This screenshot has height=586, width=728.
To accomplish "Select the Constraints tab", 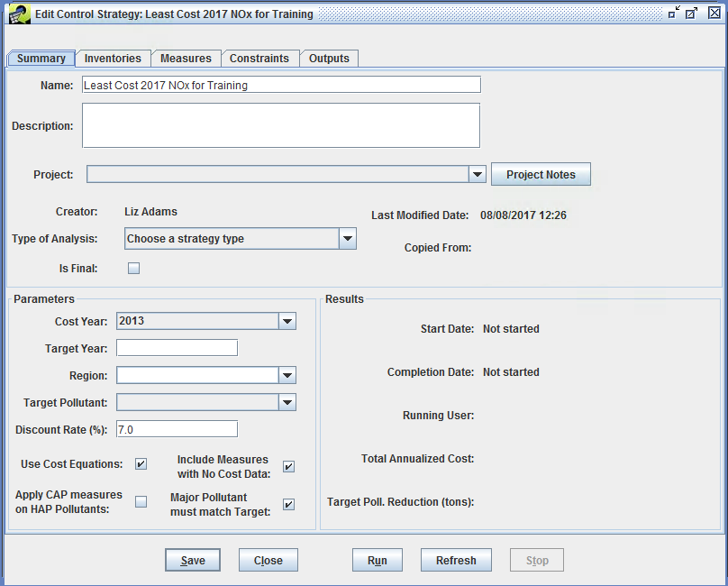I will coord(260,58).
